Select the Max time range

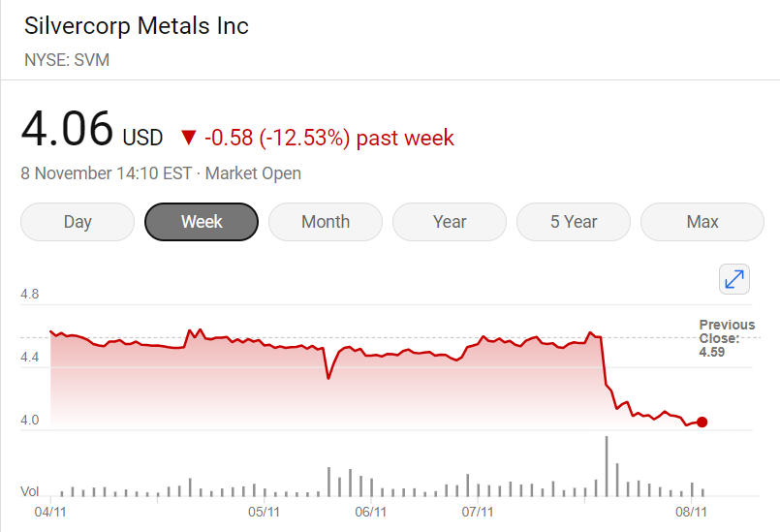pyautogui.click(x=702, y=222)
